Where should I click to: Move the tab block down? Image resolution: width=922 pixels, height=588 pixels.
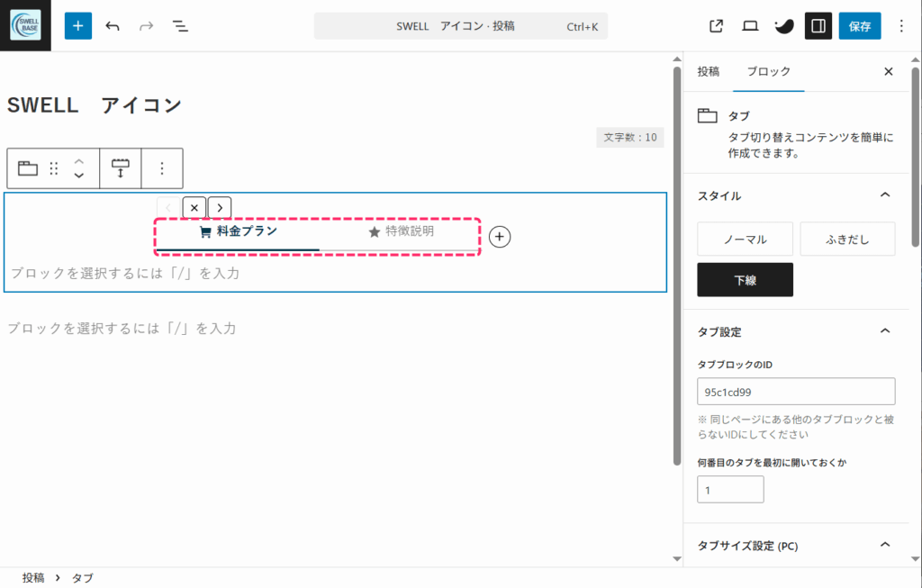click(79, 176)
